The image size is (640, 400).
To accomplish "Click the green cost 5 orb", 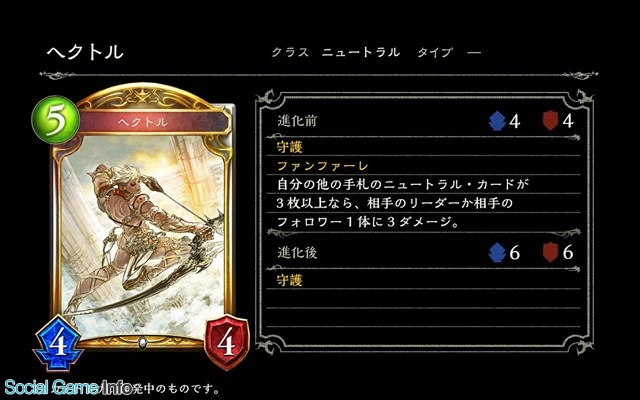I will point(56,120).
